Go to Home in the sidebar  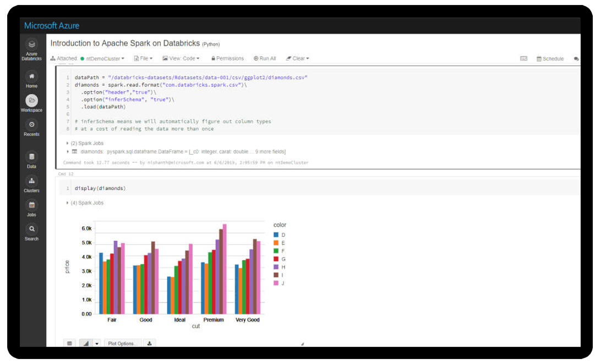point(32,76)
